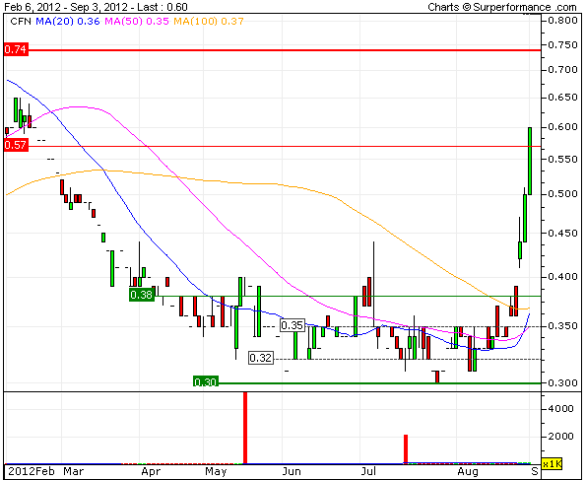Click the 2000 volume axis label

pyautogui.click(x=561, y=436)
